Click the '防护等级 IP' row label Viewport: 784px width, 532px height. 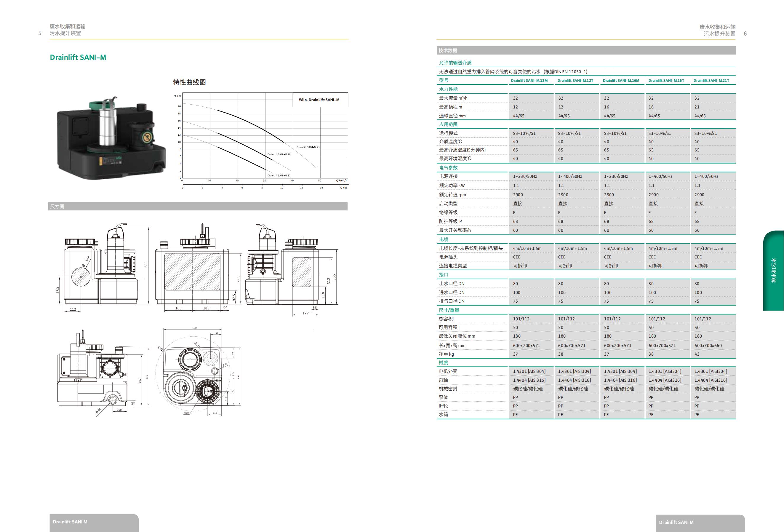(450, 221)
